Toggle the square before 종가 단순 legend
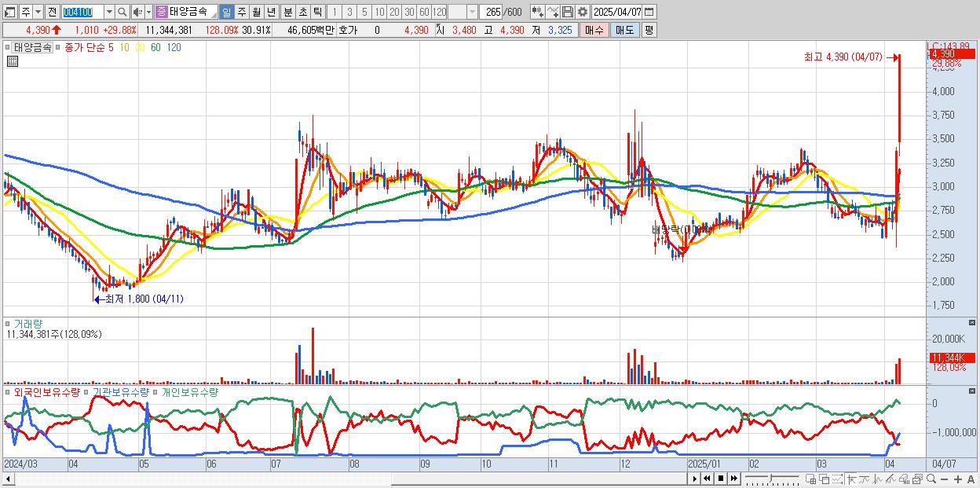The height and width of the screenshot is (488, 980). pyautogui.click(x=59, y=47)
